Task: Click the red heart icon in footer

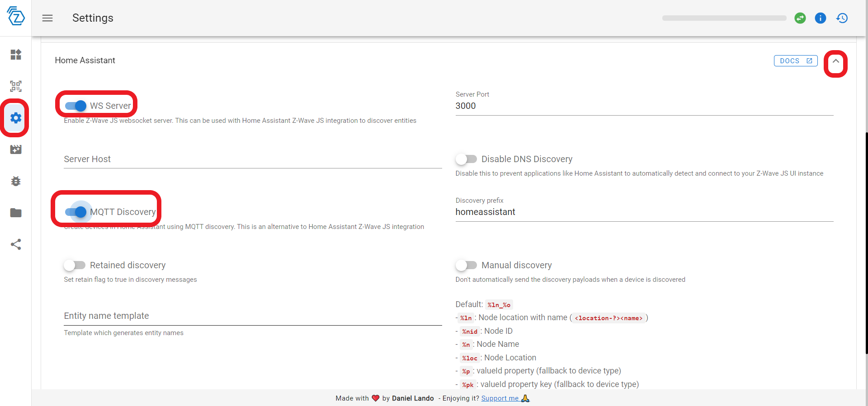Action: click(x=375, y=398)
